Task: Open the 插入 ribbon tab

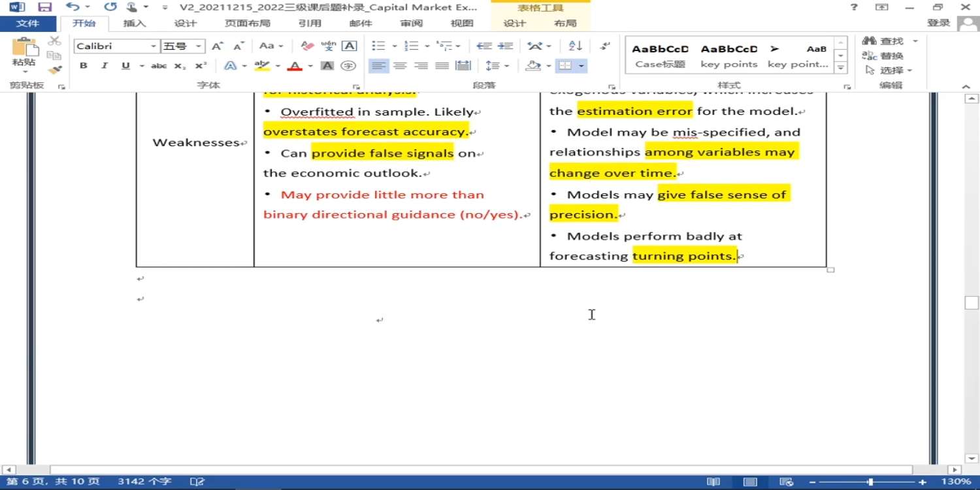Action: tap(135, 24)
